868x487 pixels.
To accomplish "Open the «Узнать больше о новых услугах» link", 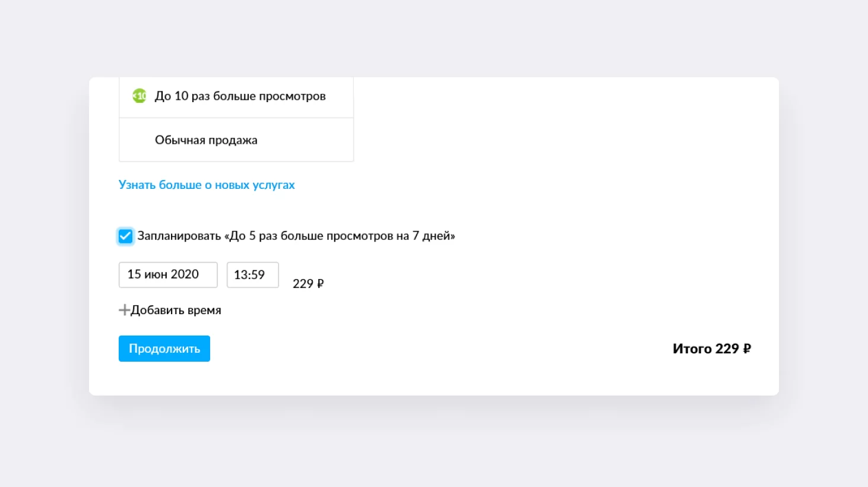I will click(207, 185).
